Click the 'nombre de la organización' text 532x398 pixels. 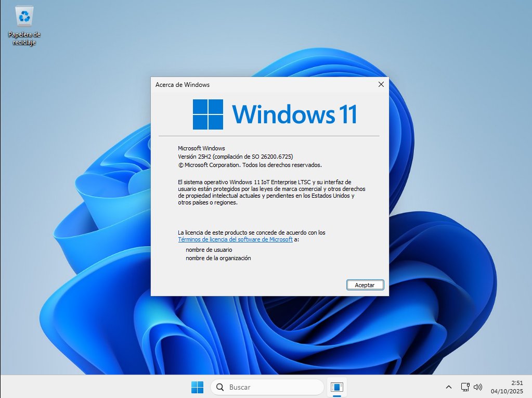(x=218, y=258)
